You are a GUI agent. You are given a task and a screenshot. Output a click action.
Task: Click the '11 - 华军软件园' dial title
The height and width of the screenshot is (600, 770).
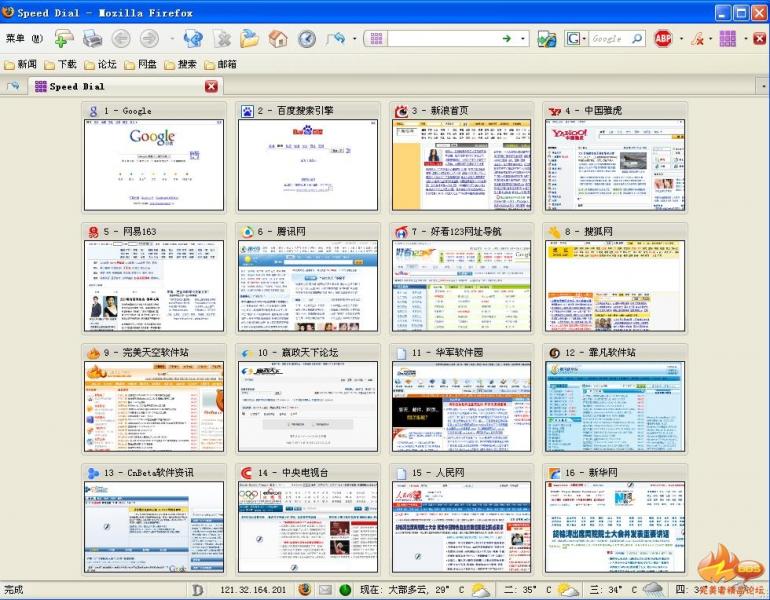tap(447, 353)
